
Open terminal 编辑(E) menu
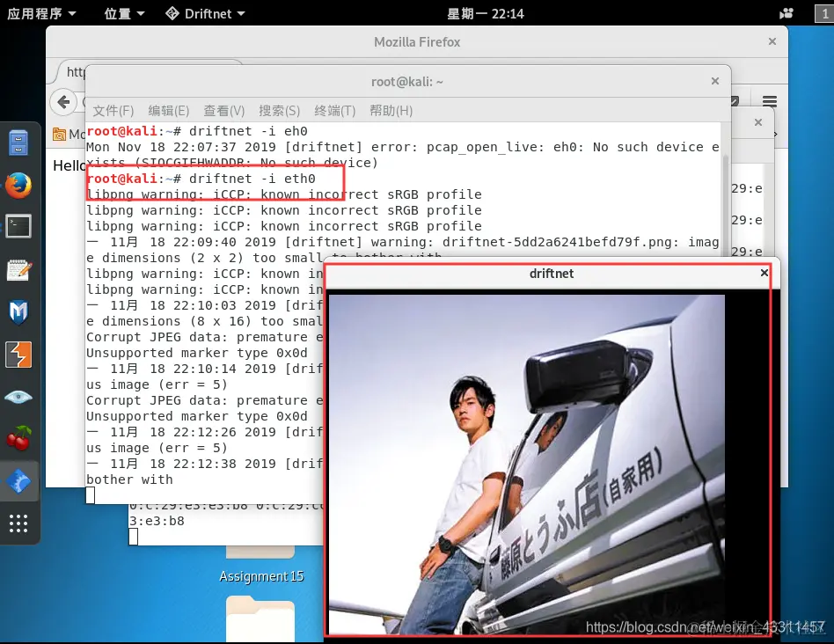(x=169, y=111)
